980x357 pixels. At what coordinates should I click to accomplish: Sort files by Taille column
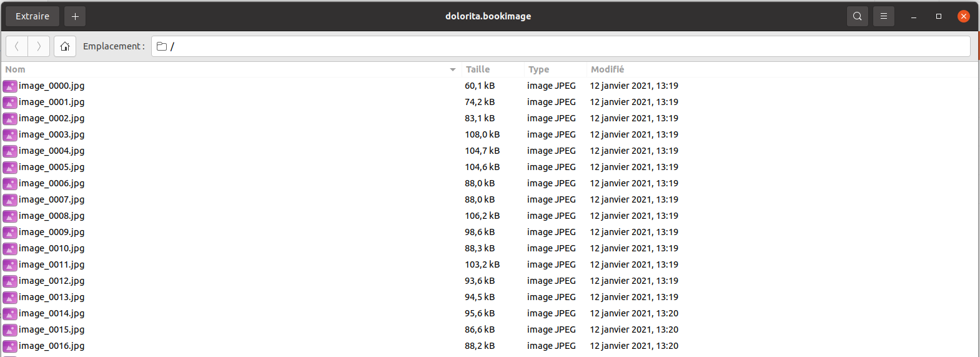[478, 69]
